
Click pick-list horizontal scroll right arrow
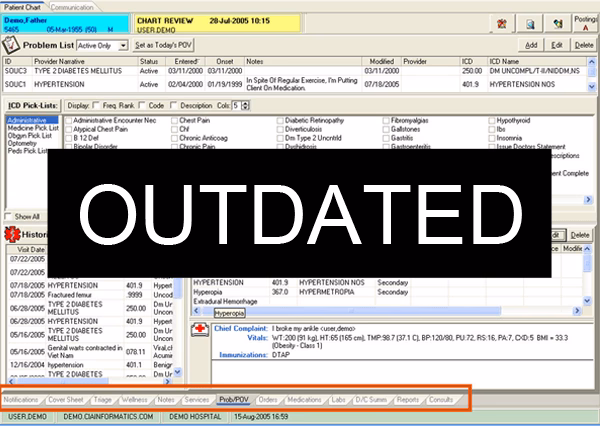click(x=588, y=199)
